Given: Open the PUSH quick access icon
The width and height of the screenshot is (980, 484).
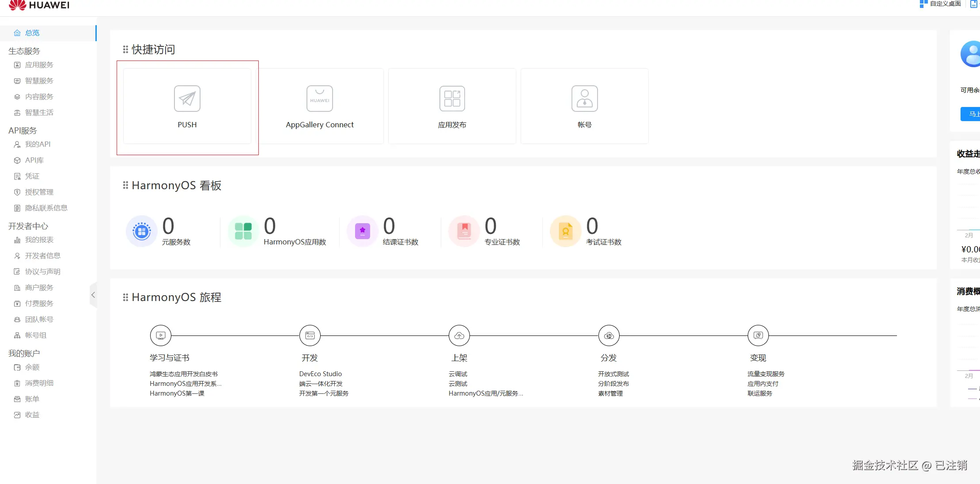Looking at the screenshot, I should (x=187, y=99).
